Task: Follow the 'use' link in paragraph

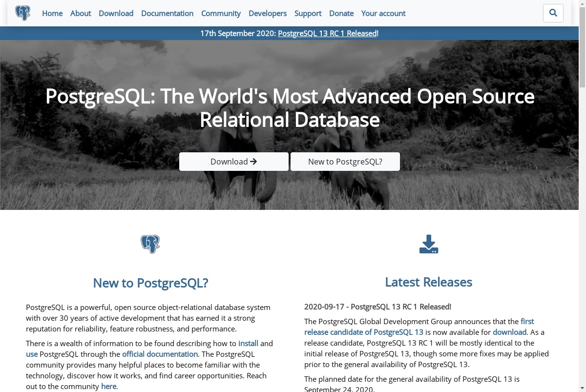Action: coord(32,354)
